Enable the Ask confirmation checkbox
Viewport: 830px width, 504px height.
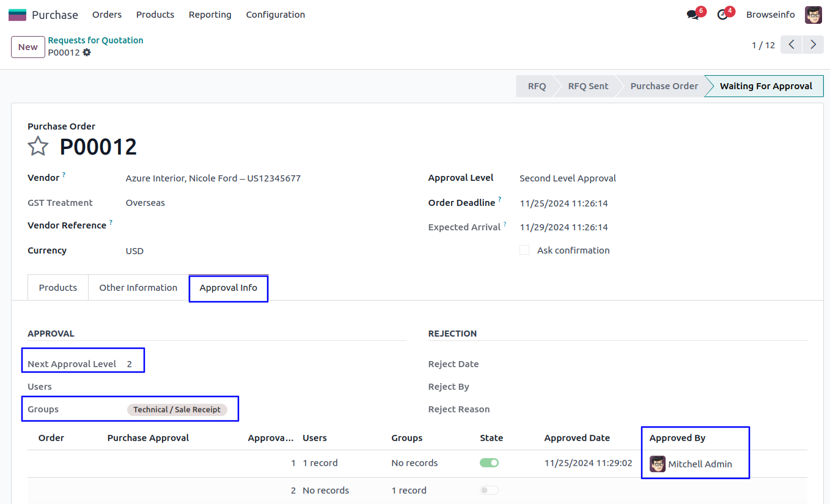pyautogui.click(x=524, y=250)
